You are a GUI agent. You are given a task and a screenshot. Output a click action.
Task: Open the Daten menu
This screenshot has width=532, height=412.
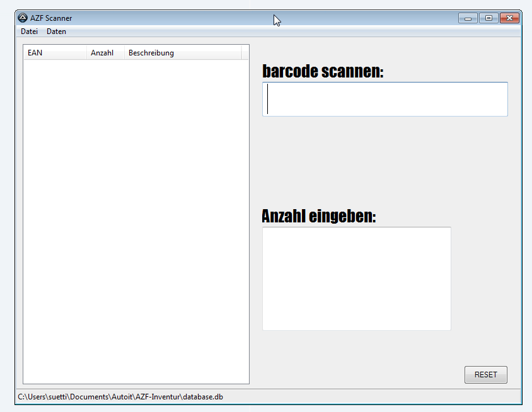(x=56, y=31)
